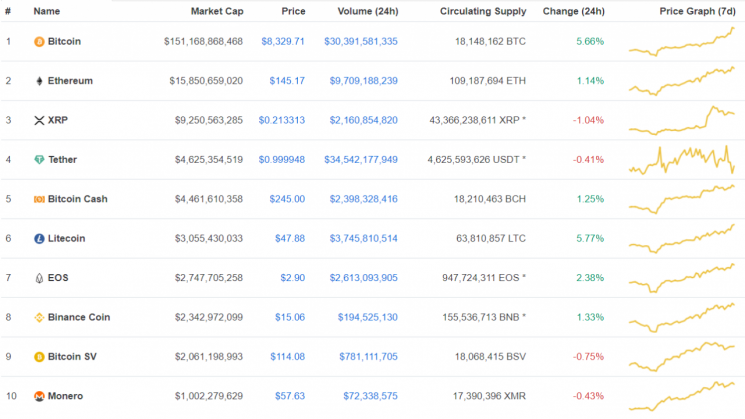This screenshot has width=745, height=419.
Task: Click Bitcoin price $8,329.71
Action: tap(283, 42)
